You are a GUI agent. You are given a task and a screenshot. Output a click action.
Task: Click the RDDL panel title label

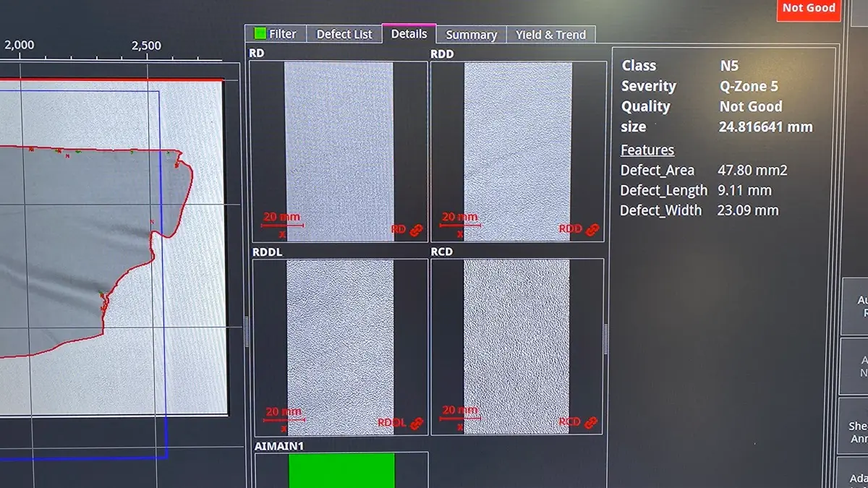tap(267, 252)
